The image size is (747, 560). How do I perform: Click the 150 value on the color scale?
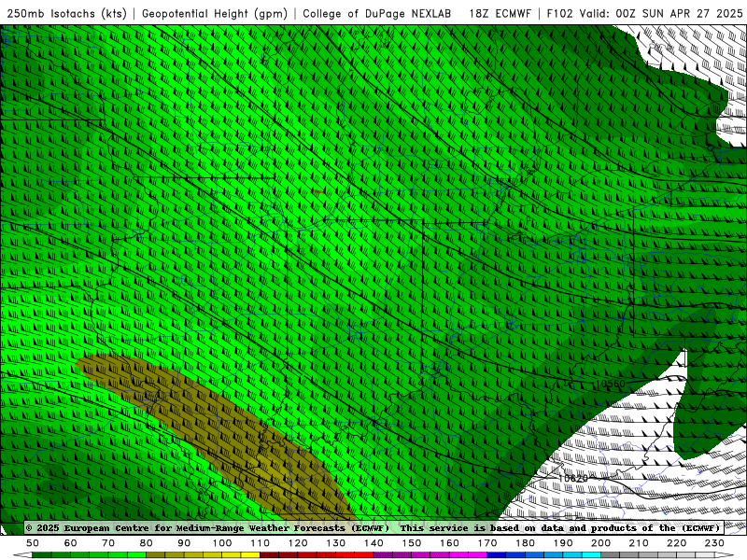click(x=412, y=543)
